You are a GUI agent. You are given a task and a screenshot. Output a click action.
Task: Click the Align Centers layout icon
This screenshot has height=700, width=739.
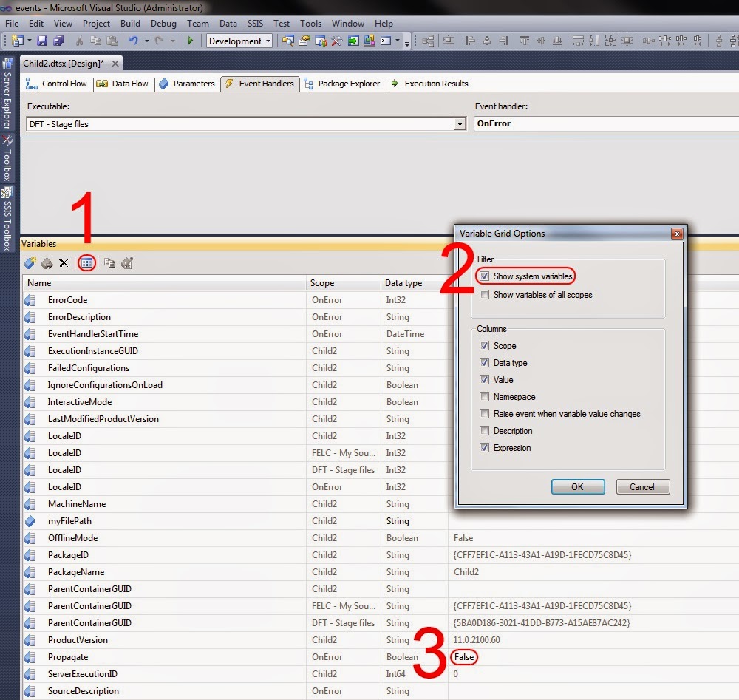(487, 41)
